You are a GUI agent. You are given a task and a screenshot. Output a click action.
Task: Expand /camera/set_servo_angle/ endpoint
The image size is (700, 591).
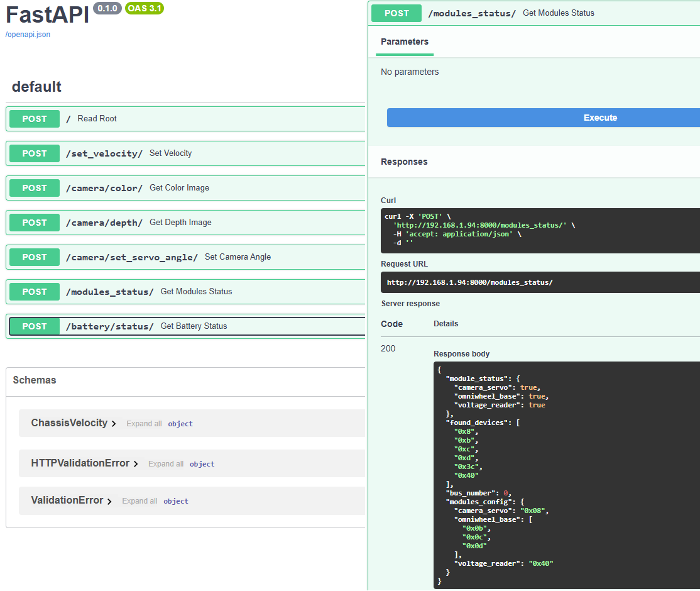132,257
